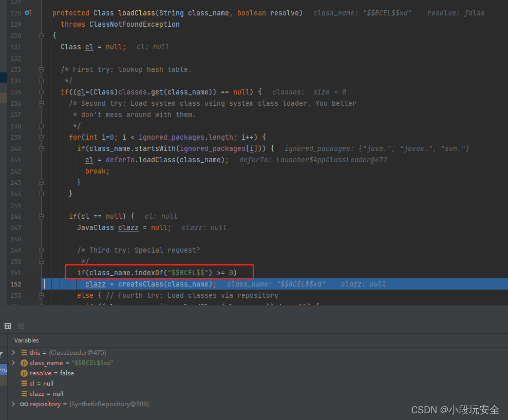
Task: Click the fold end marker at line 150
Action: coord(41,261)
